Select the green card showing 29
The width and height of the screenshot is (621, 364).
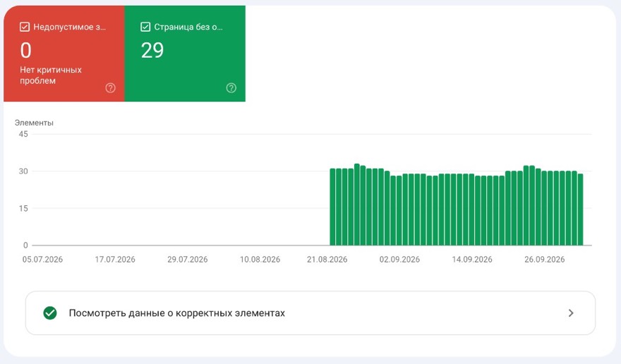(185, 54)
